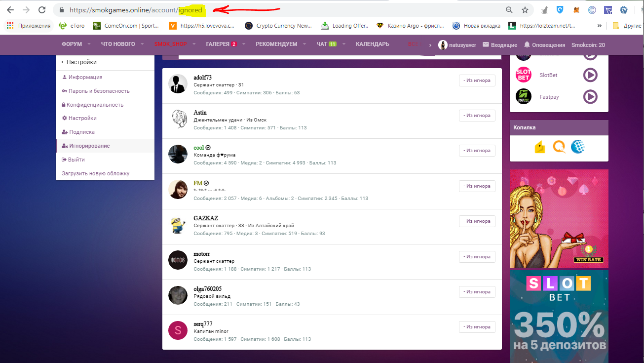The image size is (644, 363).
Task: Remove serq777 from ignore list
Action: 477,326
